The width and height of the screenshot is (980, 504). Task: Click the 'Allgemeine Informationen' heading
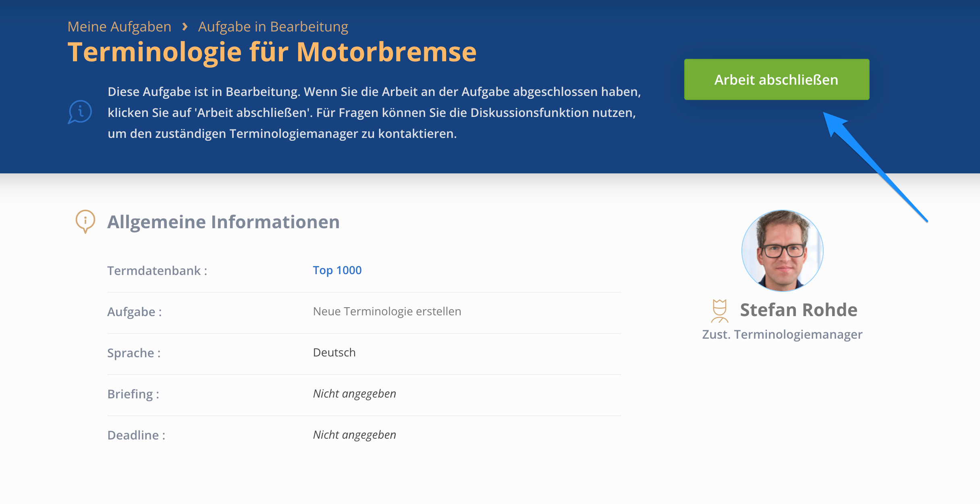[224, 222]
